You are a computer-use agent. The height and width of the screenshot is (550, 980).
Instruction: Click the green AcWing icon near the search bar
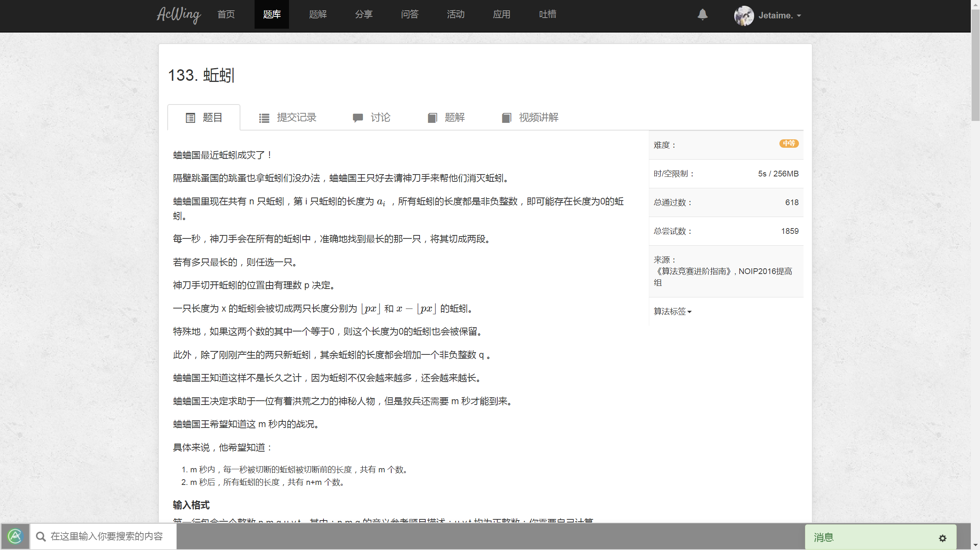pos(15,536)
